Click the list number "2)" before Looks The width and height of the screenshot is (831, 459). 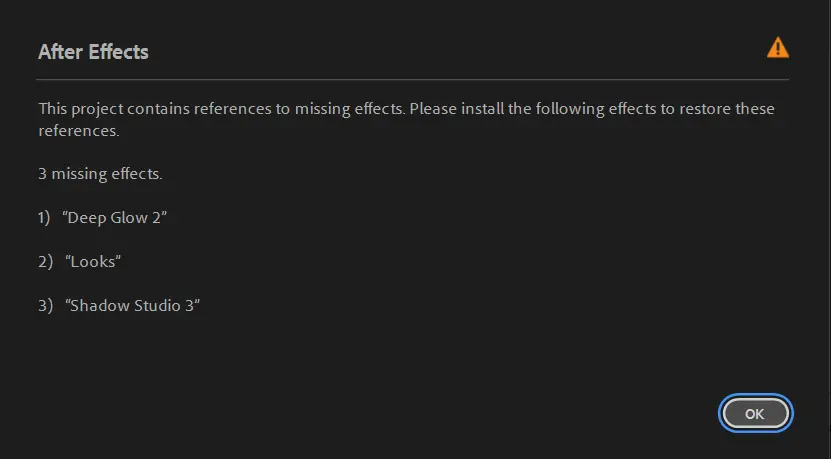click(x=44, y=262)
